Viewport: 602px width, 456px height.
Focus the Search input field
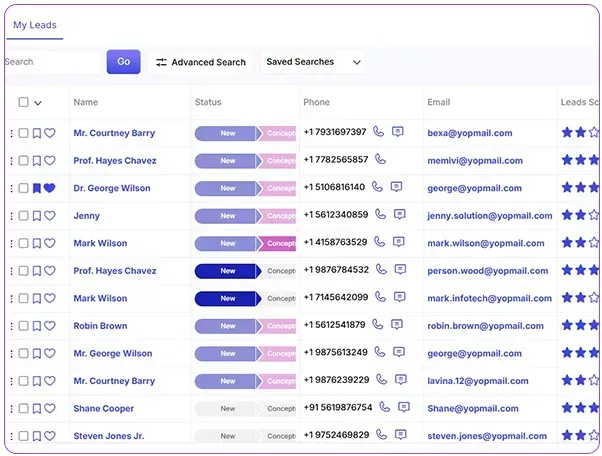pos(53,62)
